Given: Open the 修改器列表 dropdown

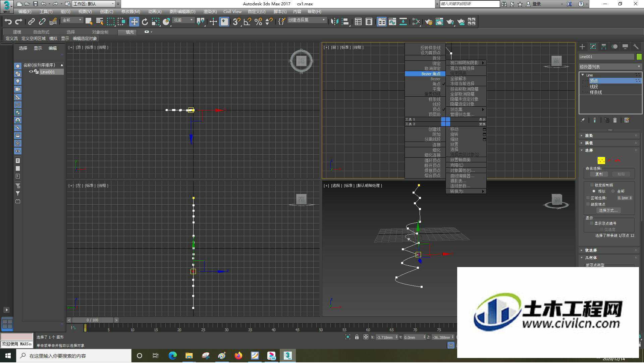Looking at the screenshot, I should point(610,67).
